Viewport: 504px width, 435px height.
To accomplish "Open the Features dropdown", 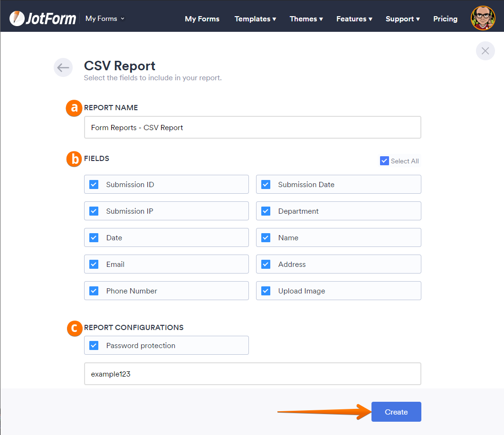I will [x=354, y=19].
